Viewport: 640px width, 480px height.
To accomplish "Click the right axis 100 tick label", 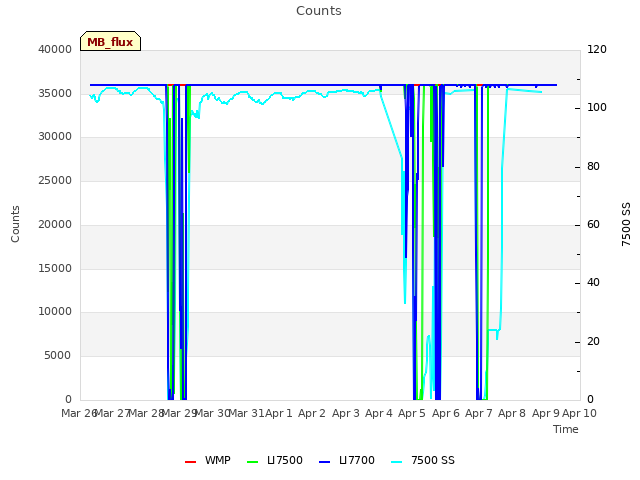I will (597, 107).
